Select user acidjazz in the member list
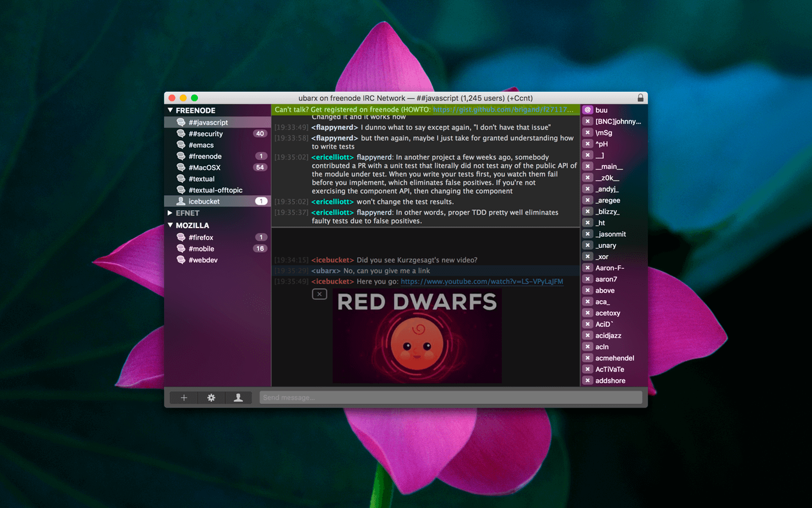This screenshot has height=508, width=812. pyautogui.click(x=608, y=336)
